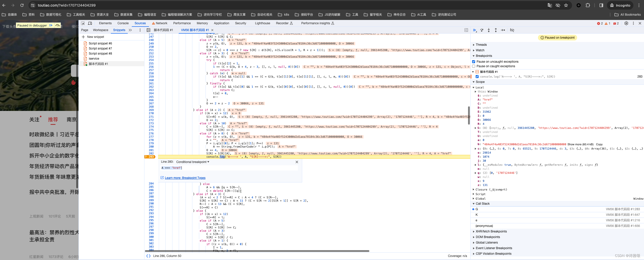Toggle the navigator sidebar icon
Screen dimensions: 644x260
[x=148, y=30]
